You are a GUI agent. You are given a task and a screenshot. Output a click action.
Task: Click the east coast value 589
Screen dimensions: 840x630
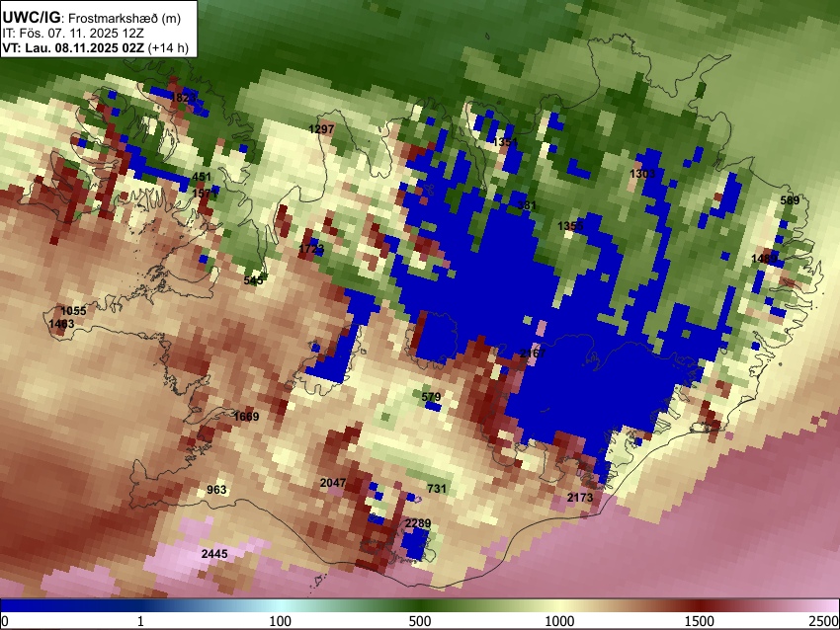coord(790,200)
